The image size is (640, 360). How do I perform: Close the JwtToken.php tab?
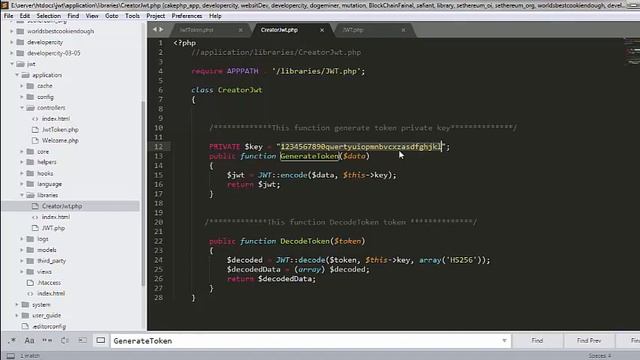[x=240, y=30]
